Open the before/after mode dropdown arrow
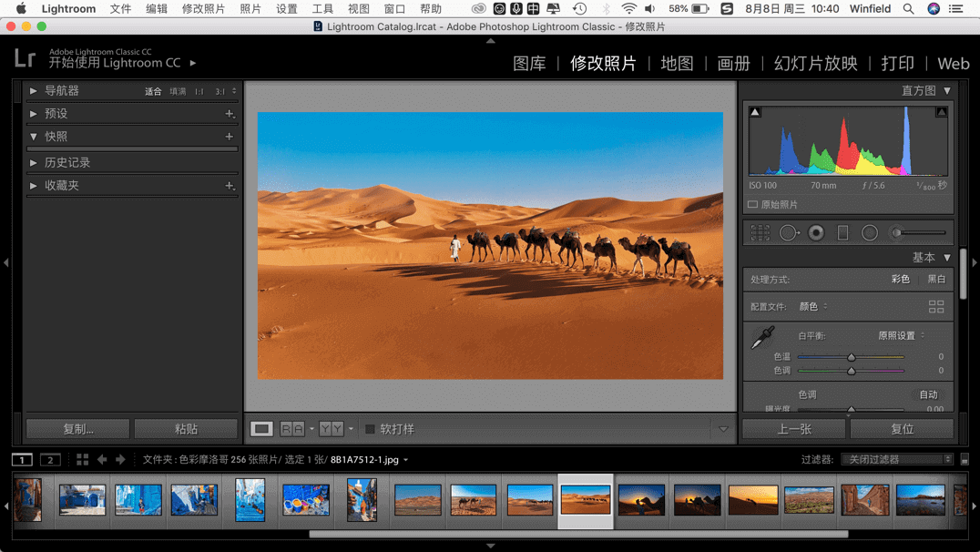 point(351,429)
